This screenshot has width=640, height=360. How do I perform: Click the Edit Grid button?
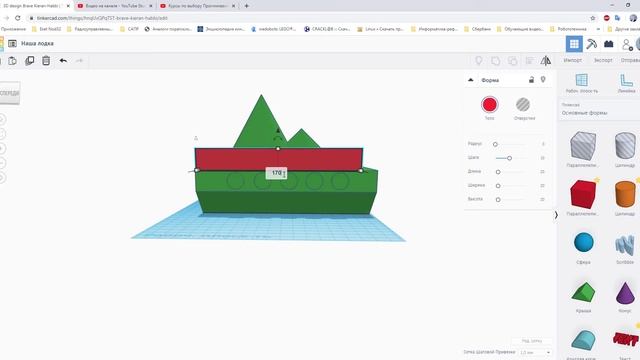[x=532, y=340]
